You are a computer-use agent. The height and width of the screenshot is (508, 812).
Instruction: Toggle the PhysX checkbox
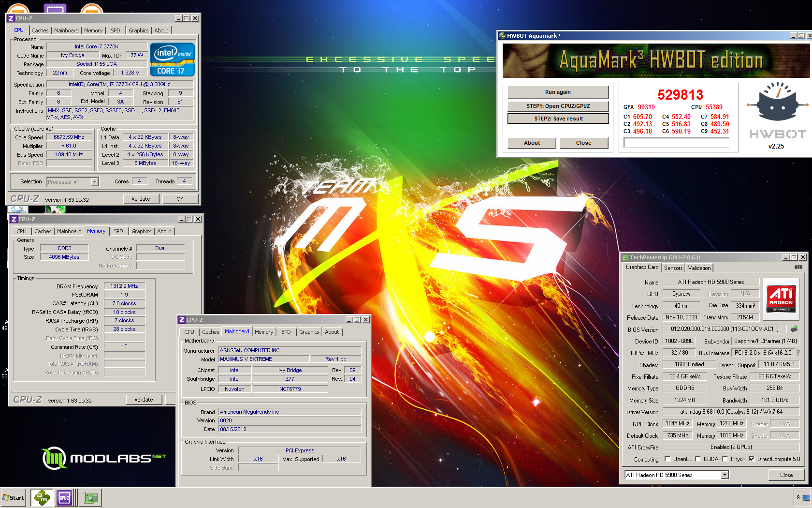tap(725, 459)
